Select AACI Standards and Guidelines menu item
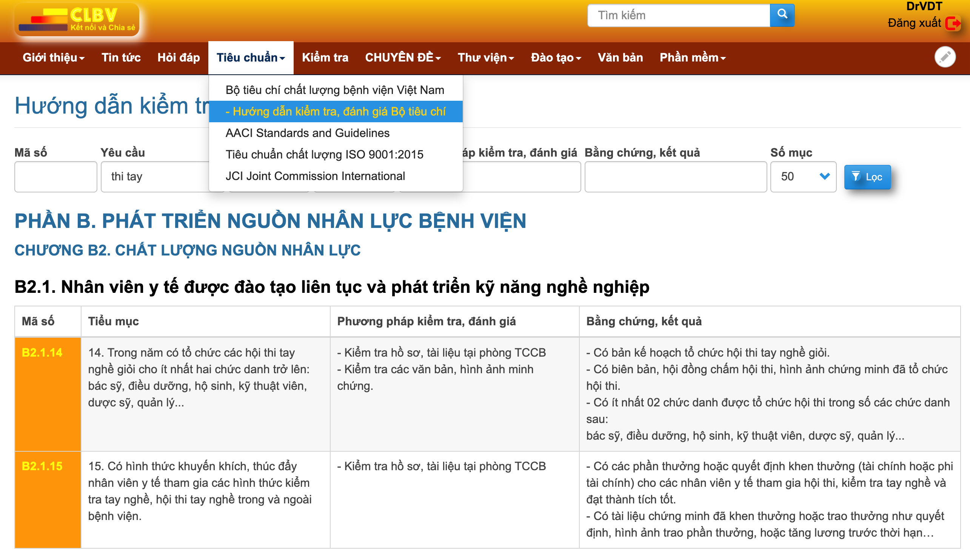Viewport: 970px width, 560px height. pyautogui.click(x=307, y=133)
